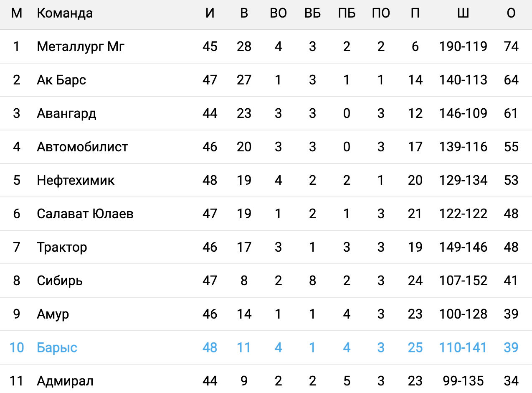Select the ВБ column header

(x=312, y=13)
